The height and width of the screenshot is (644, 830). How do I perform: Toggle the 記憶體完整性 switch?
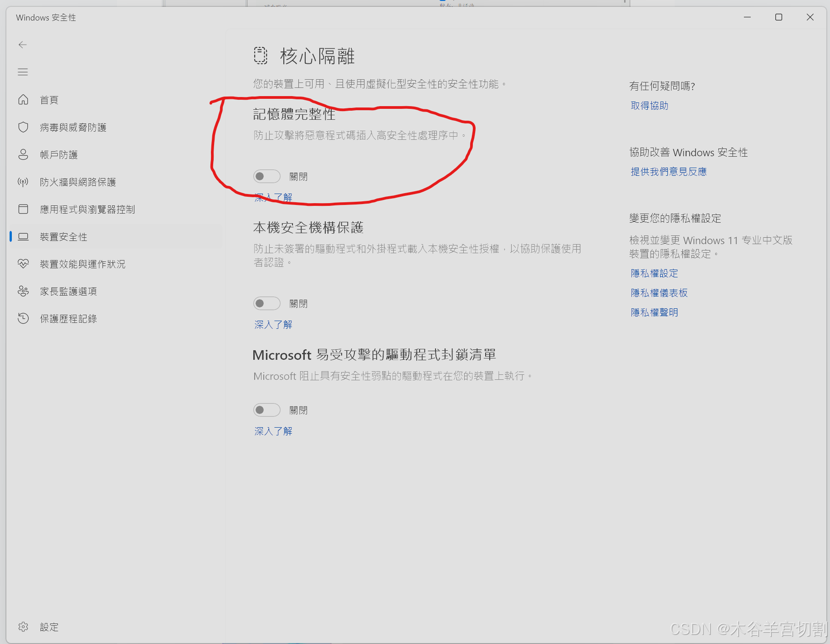267,176
